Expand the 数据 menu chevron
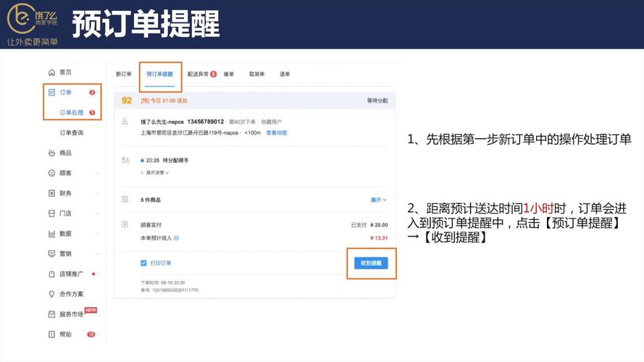 tap(98, 234)
